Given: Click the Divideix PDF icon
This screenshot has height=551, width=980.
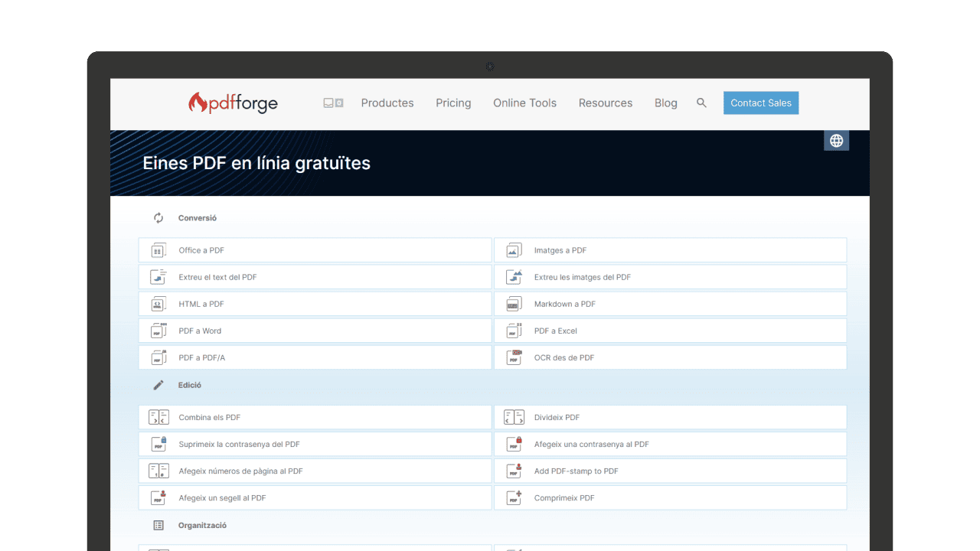Looking at the screenshot, I should (x=514, y=418).
